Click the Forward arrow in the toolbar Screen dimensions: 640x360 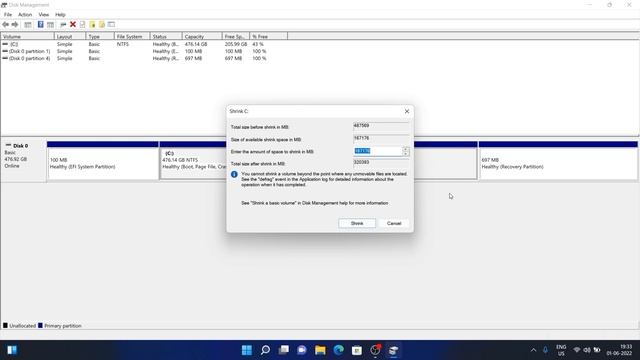pos(15,24)
